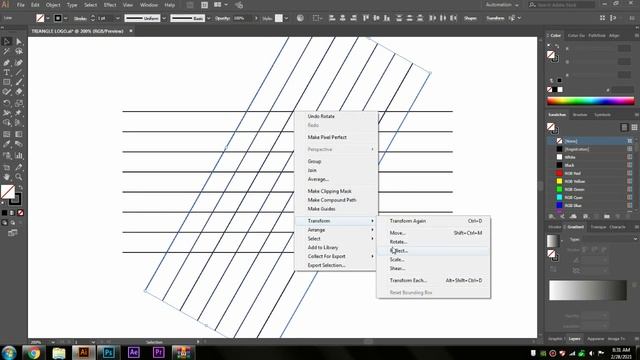Open Premiere Pro from the taskbar
Image resolution: width=640 pixels, height=360 pixels.
pyautogui.click(x=158, y=352)
